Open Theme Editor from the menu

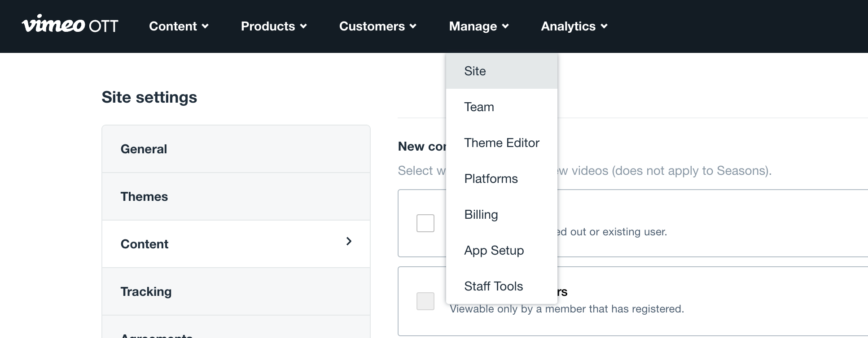coord(501,143)
